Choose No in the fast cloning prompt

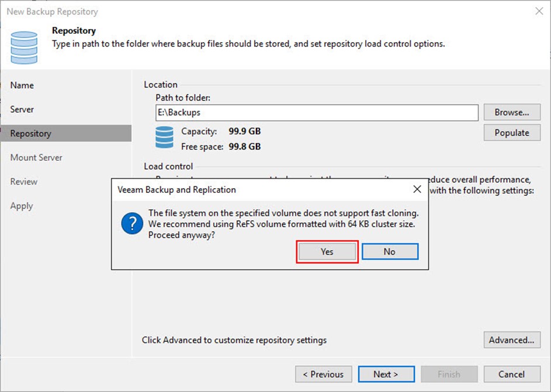click(x=390, y=251)
